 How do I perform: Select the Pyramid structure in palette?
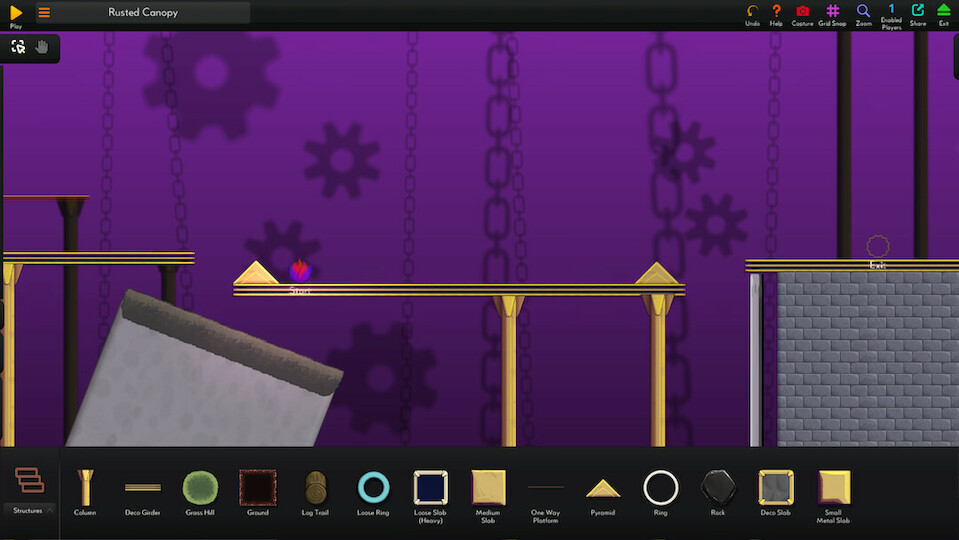(603, 488)
